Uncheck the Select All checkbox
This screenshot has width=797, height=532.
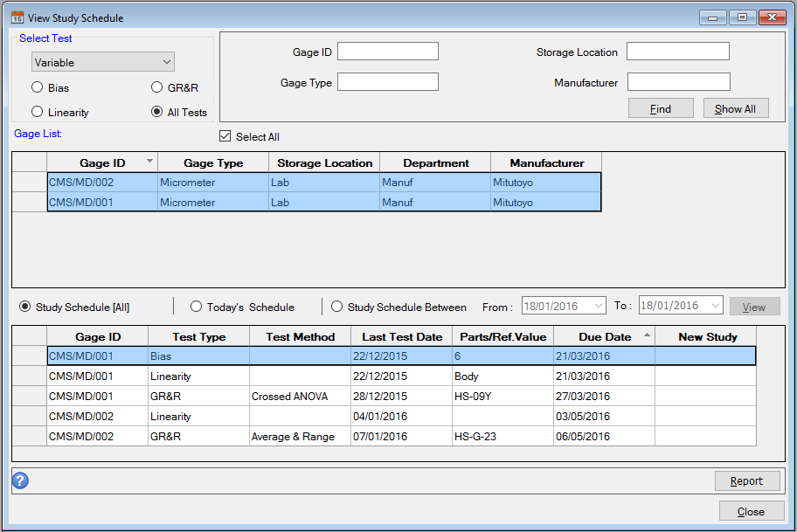point(225,136)
